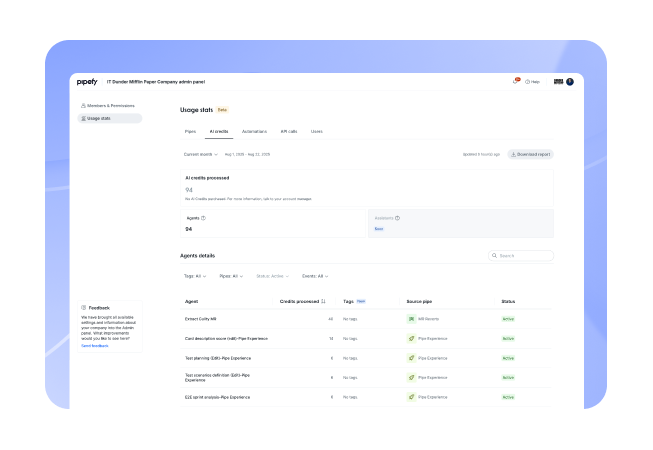Expand the Tags: All filter

[195, 276]
